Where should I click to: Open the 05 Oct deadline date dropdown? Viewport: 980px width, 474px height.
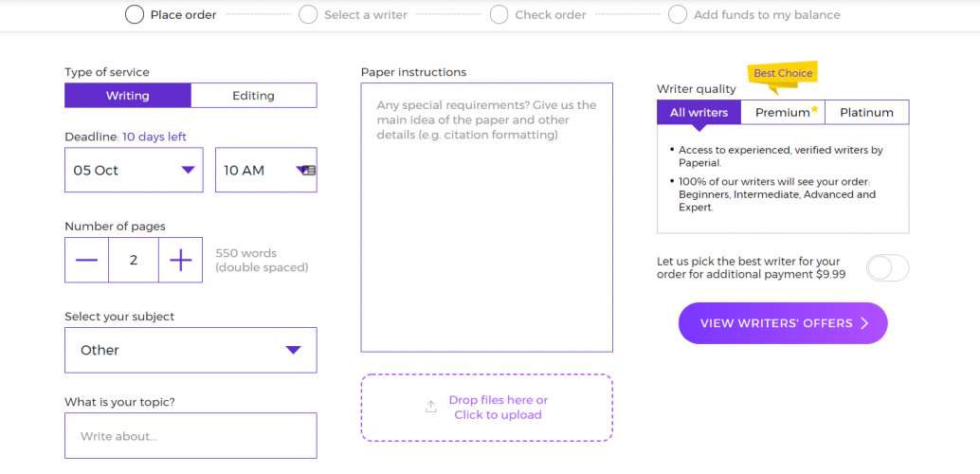pyautogui.click(x=134, y=171)
